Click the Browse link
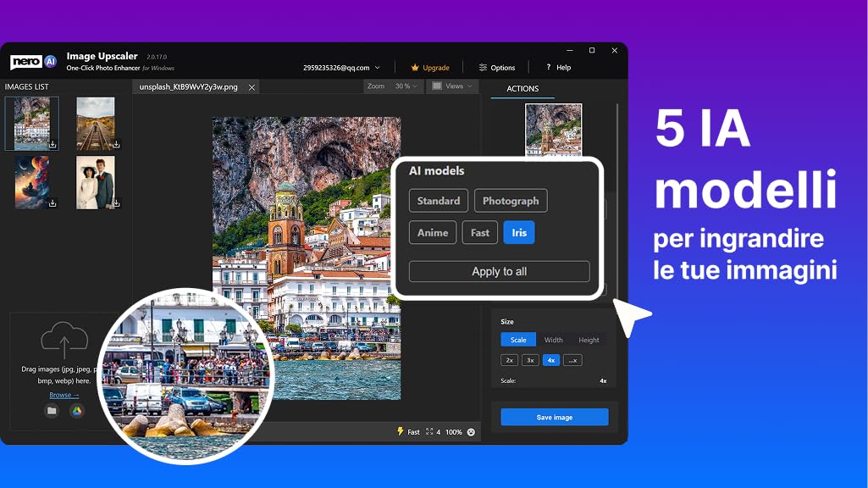Viewport: 868px width, 488px height. pyautogui.click(x=64, y=395)
